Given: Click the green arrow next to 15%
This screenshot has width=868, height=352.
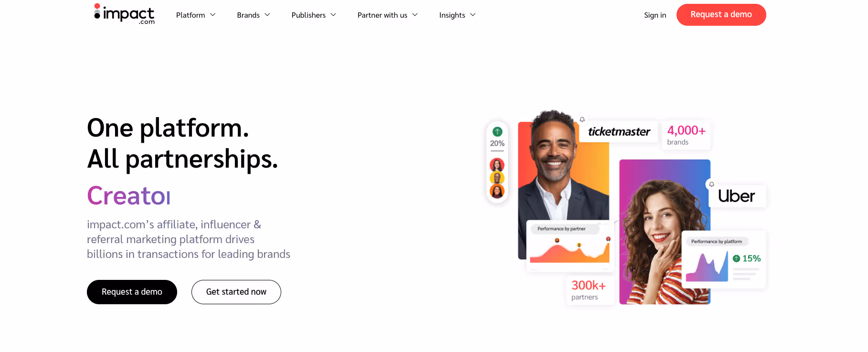Looking at the screenshot, I should (736, 258).
